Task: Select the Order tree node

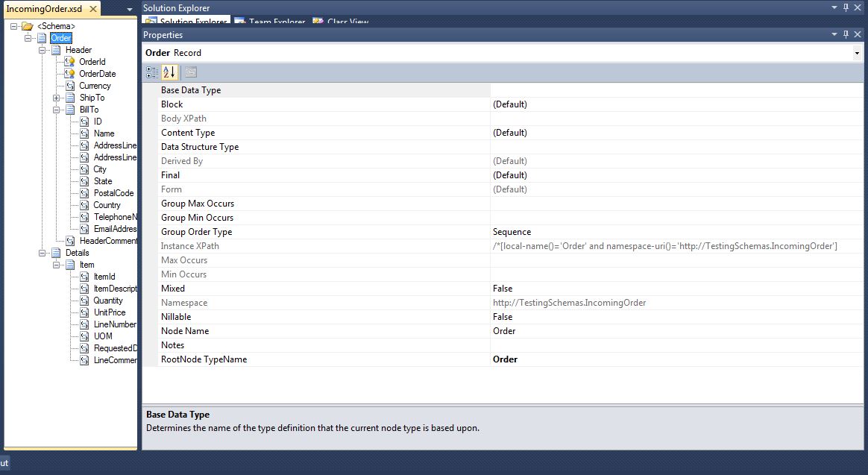Action: 61,38
